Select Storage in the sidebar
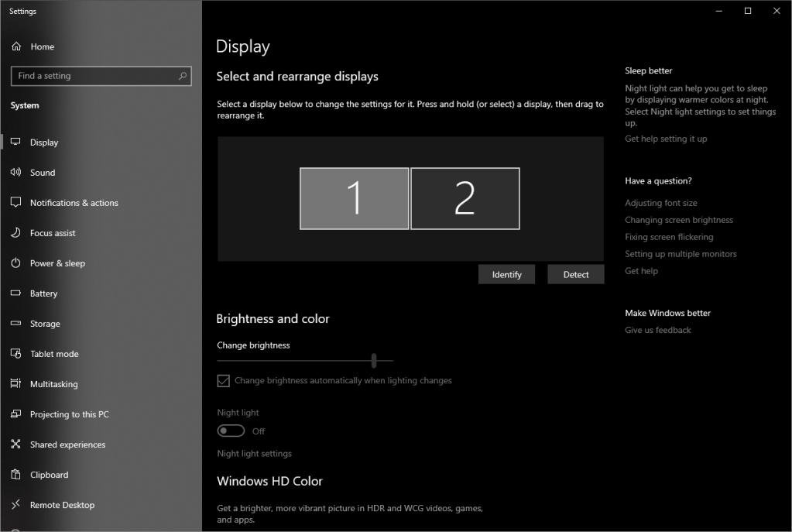The image size is (792, 532). [44, 323]
